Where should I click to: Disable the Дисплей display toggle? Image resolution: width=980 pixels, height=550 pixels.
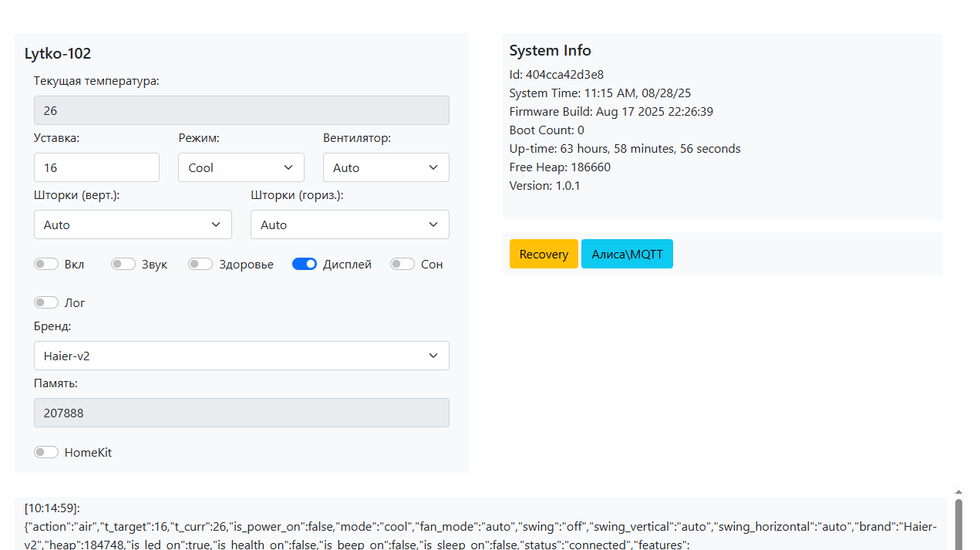coord(305,265)
